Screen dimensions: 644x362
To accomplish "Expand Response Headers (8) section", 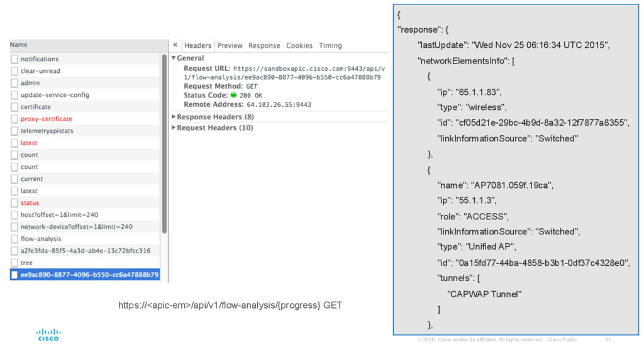I will [174, 116].
